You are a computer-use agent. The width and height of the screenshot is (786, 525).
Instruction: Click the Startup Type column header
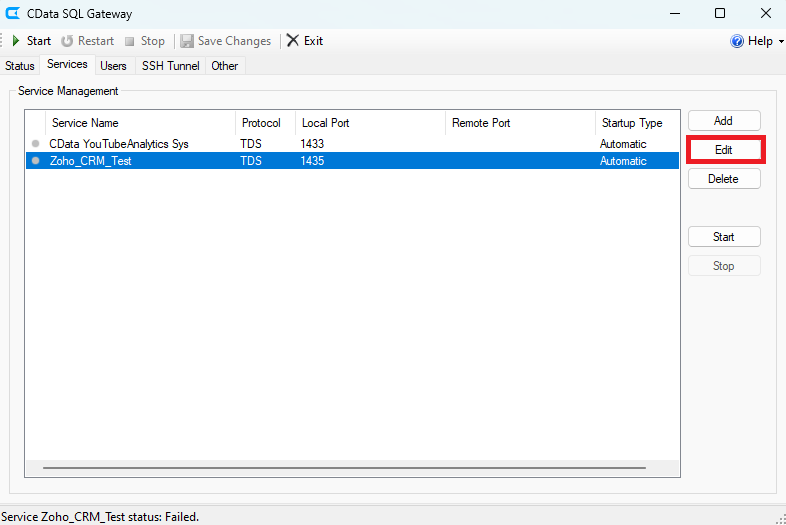pyautogui.click(x=637, y=123)
